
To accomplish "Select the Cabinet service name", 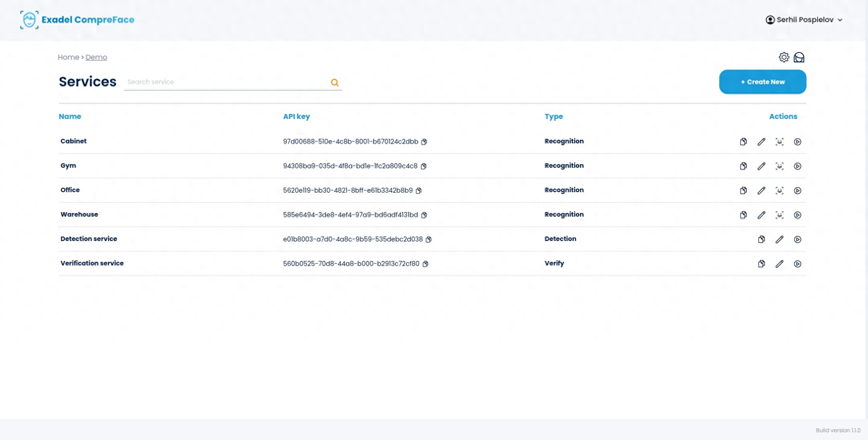I will pyautogui.click(x=74, y=141).
